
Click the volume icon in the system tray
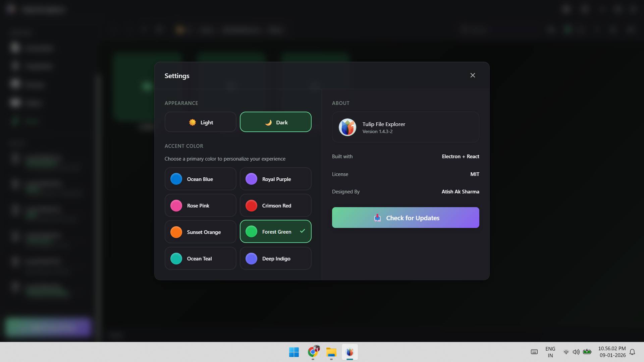[577, 352]
